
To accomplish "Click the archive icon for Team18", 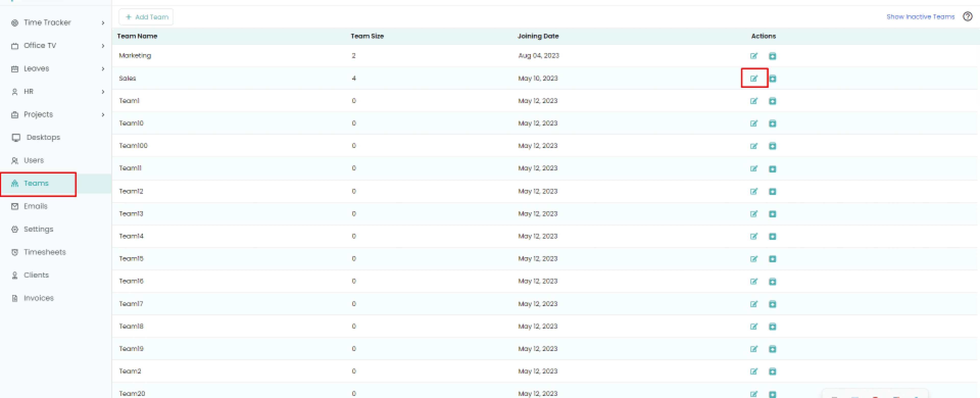I will (772, 326).
